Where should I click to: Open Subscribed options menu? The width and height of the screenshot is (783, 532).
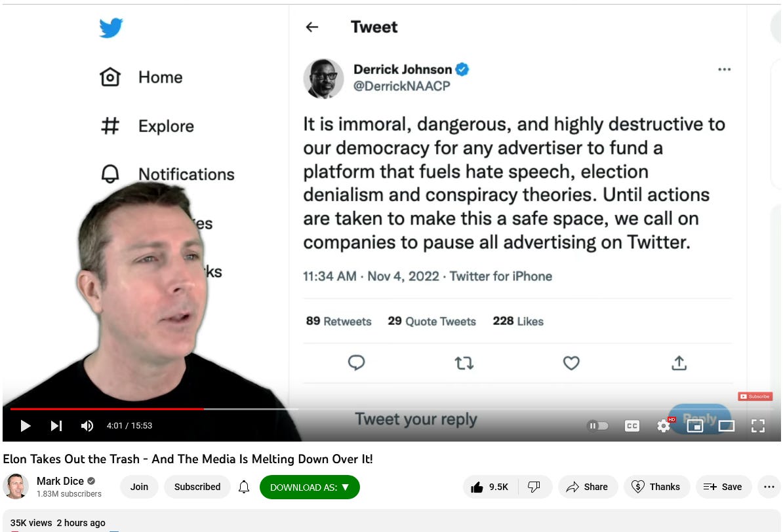197,487
